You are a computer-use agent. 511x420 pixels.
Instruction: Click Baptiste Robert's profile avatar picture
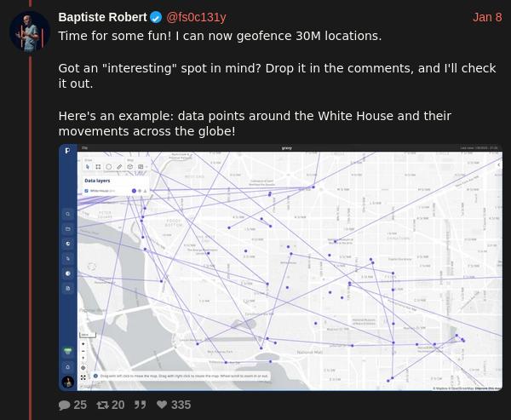pyautogui.click(x=30, y=32)
